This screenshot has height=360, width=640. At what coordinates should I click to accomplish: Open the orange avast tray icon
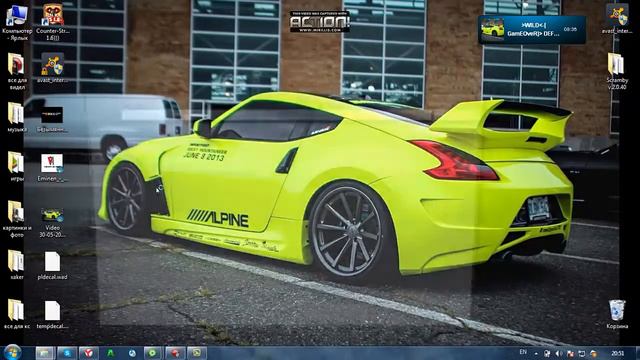click(593, 353)
